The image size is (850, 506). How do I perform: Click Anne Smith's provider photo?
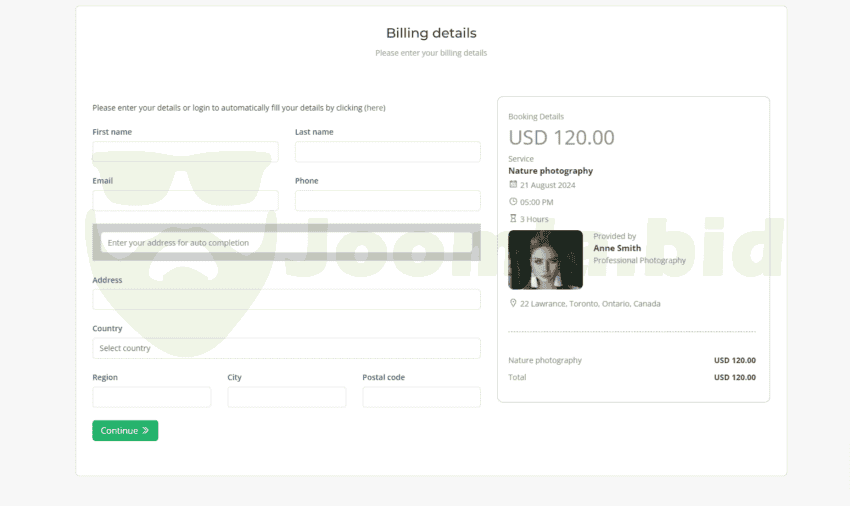[545, 260]
